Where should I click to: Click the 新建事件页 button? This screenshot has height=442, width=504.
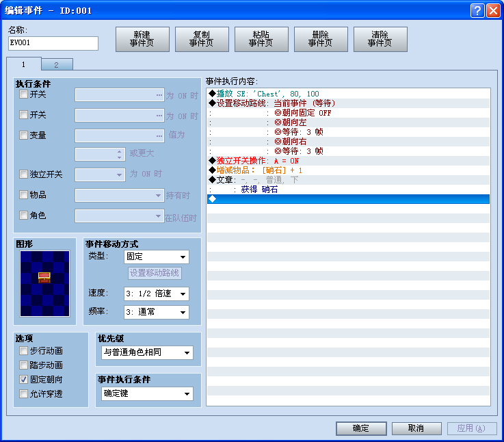pos(142,39)
